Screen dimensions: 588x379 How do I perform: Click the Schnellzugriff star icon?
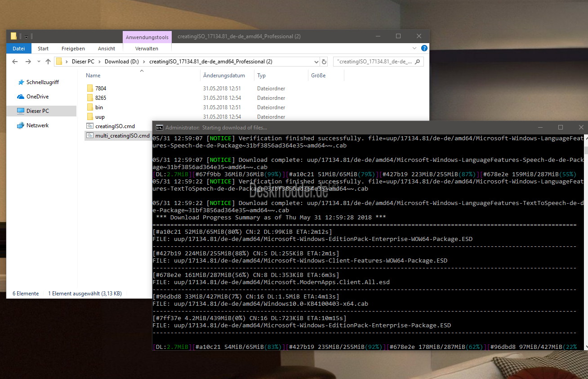click(21, 82)
